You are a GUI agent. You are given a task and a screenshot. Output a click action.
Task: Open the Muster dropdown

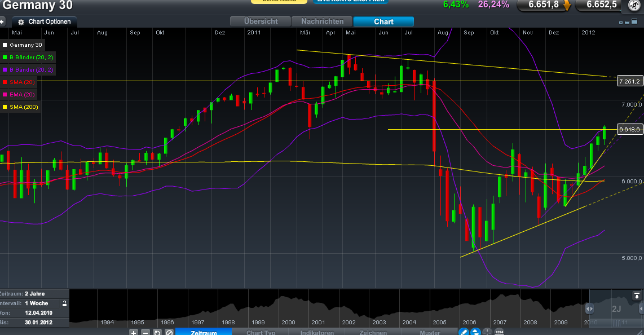pyautogui.click(x=431, y=332)
